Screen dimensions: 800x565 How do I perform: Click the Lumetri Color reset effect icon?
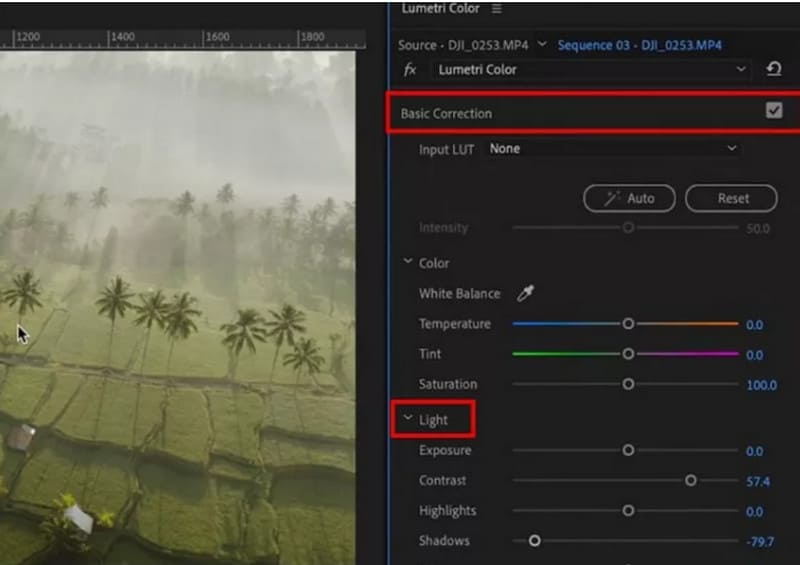[x=773, y=70]
